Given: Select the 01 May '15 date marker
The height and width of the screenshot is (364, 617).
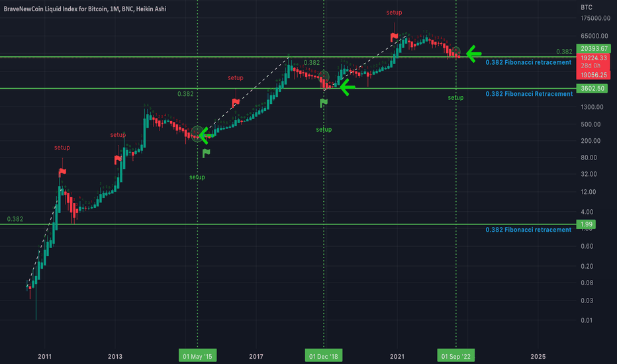Looking at the screenshot, I should pyautogui.click(x=197, y=356).
